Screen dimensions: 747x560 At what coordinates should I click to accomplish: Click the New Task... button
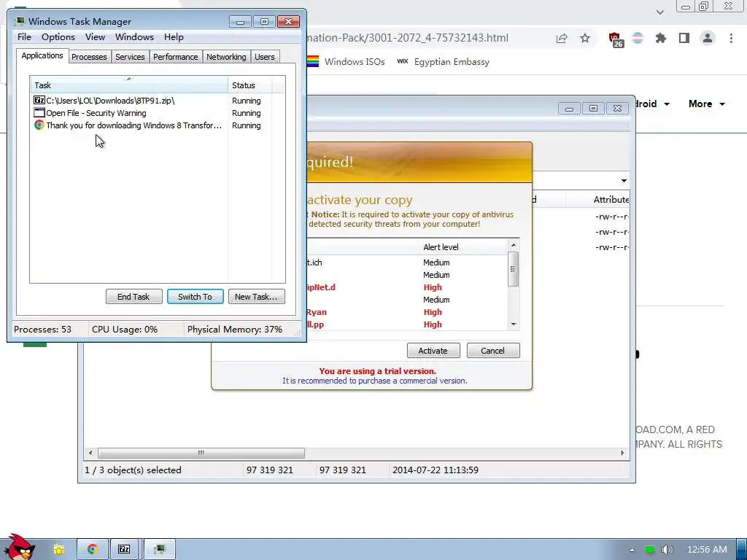(256, 297)
